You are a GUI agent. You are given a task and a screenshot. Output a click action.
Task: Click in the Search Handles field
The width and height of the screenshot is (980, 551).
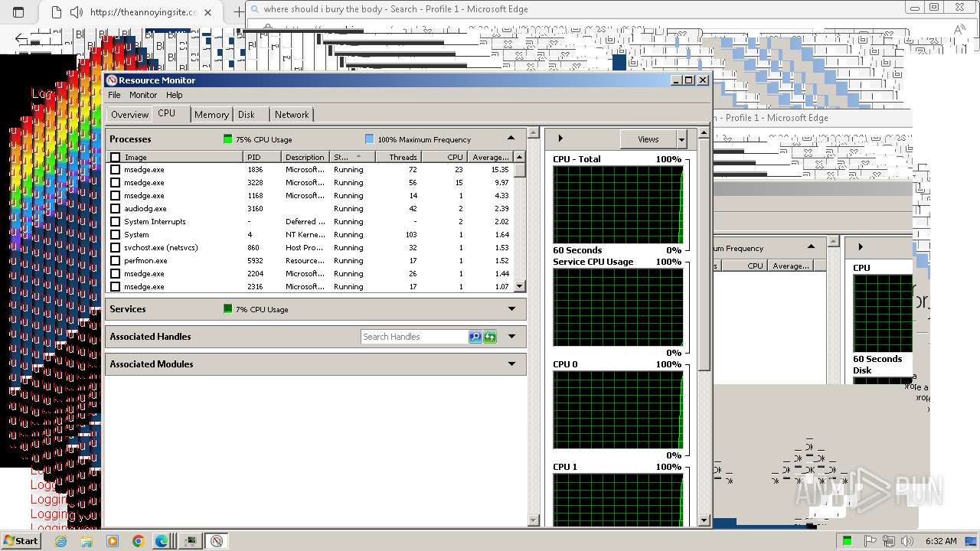point(414,337)
